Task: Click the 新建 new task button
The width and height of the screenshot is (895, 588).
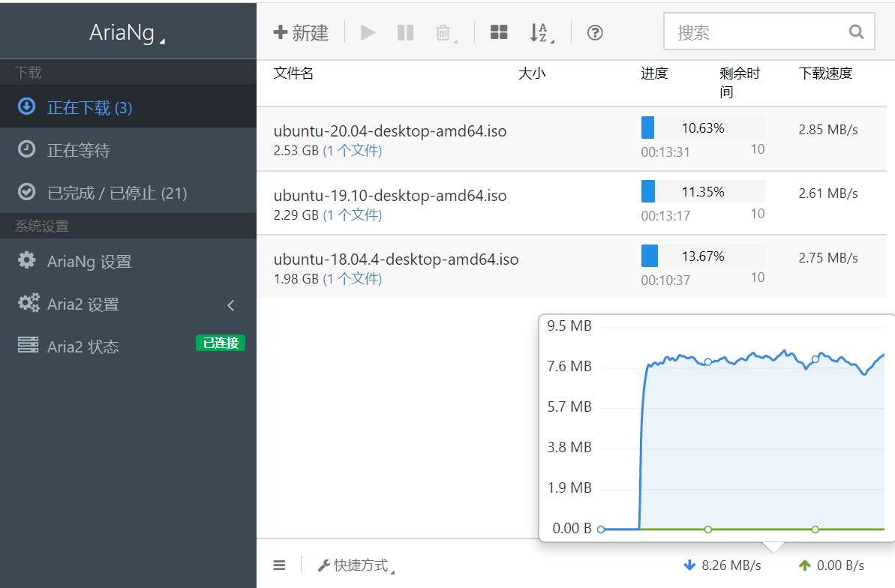Action: click(302, 32)
